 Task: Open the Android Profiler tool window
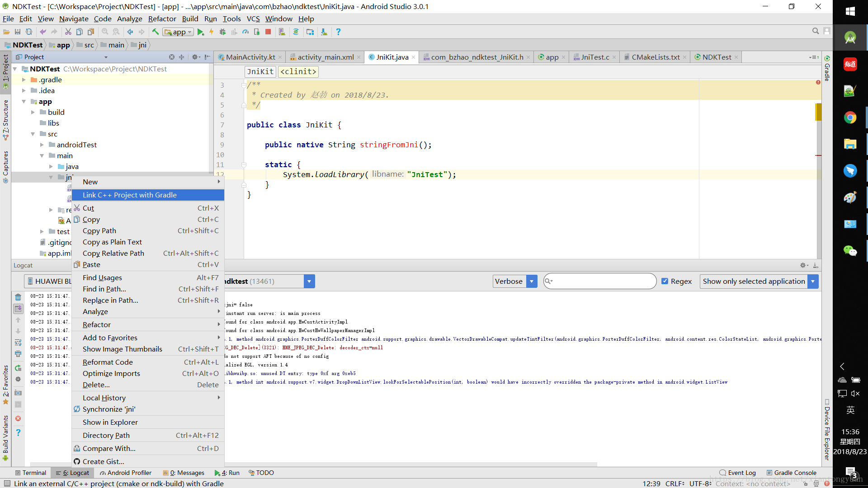126,473
